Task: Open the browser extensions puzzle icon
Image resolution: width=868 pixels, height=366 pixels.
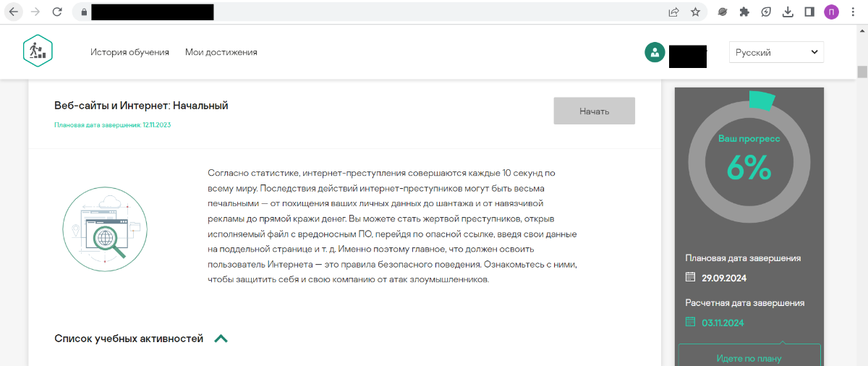Action: click(x=744, y=12)
